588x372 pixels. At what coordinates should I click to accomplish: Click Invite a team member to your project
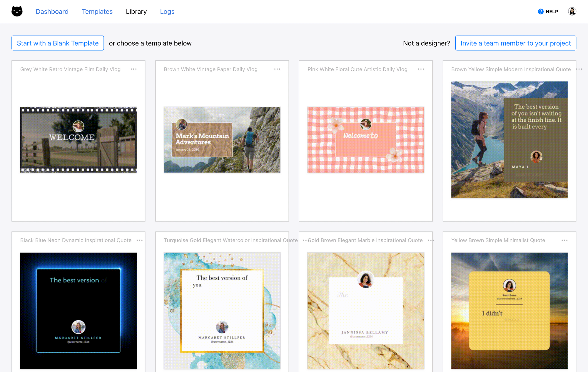tap(515, 43)
